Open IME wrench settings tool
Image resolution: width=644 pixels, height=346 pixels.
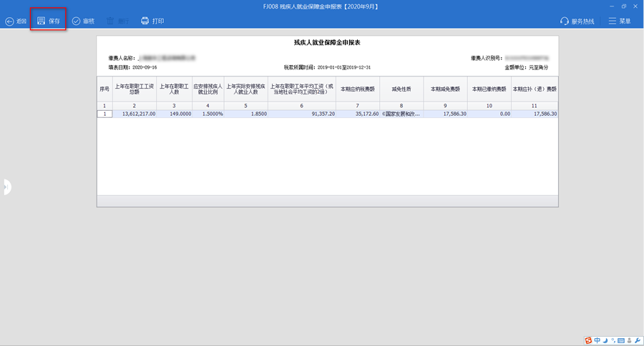pyautogui.click(x=636, y=340)
